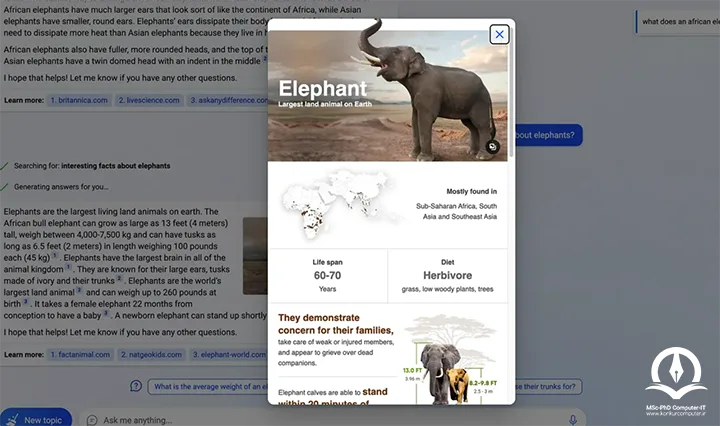Click the elephant thumbnail beside chat answer
The height and width of the screenshot is (426, 720).
click(x=255, y=256)
